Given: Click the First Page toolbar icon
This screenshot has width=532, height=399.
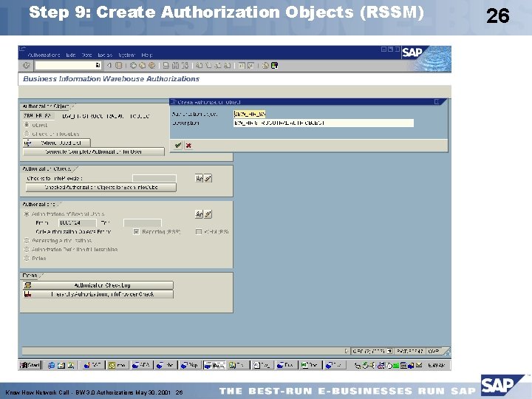Looking at the screenshot, I should (x=199, y=66).
